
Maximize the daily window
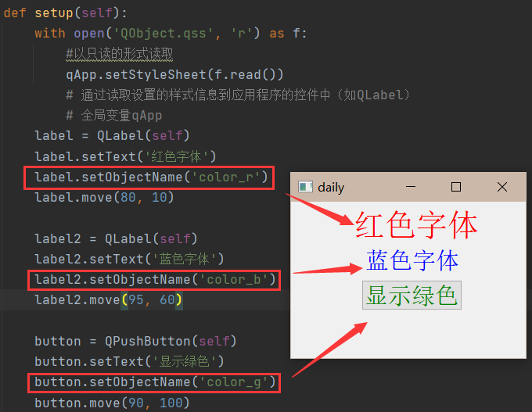(x=455, y=187)
